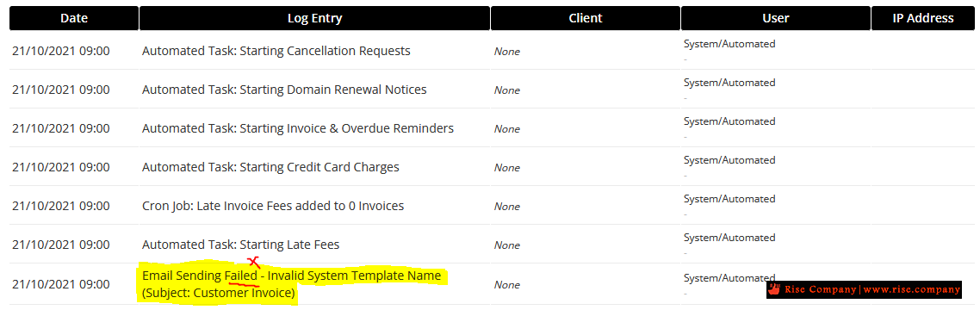Viewport: 980px width, 310px height.
Task: Click the User column header
Action: (776, 18)
